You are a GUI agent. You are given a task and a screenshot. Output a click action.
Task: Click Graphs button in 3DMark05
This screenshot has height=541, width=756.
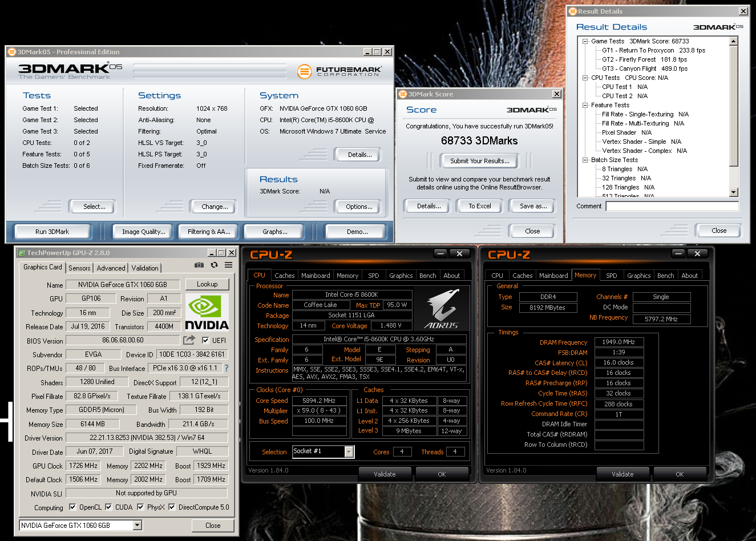click(x=275, y=232)
